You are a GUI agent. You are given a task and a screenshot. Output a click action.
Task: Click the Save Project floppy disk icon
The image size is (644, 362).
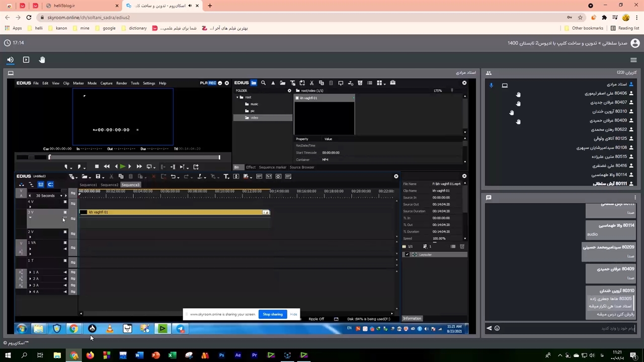tap(98, 176)
